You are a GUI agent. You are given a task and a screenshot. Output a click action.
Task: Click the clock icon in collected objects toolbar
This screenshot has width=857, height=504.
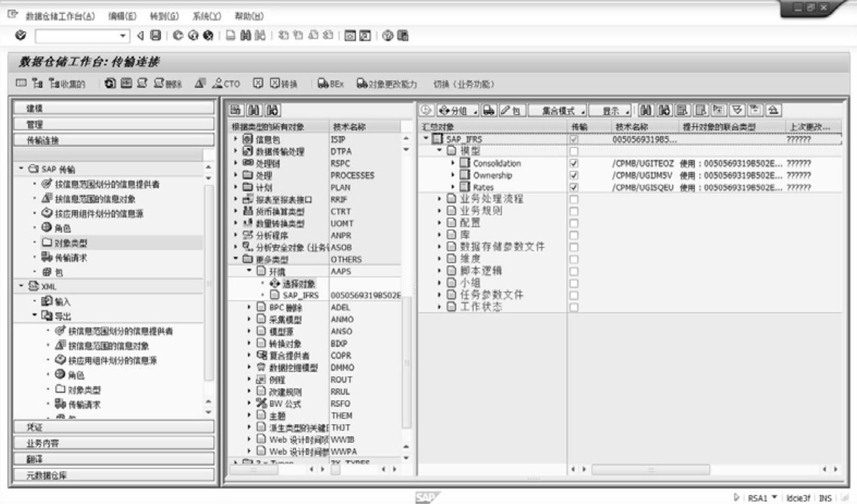point(426,110)
